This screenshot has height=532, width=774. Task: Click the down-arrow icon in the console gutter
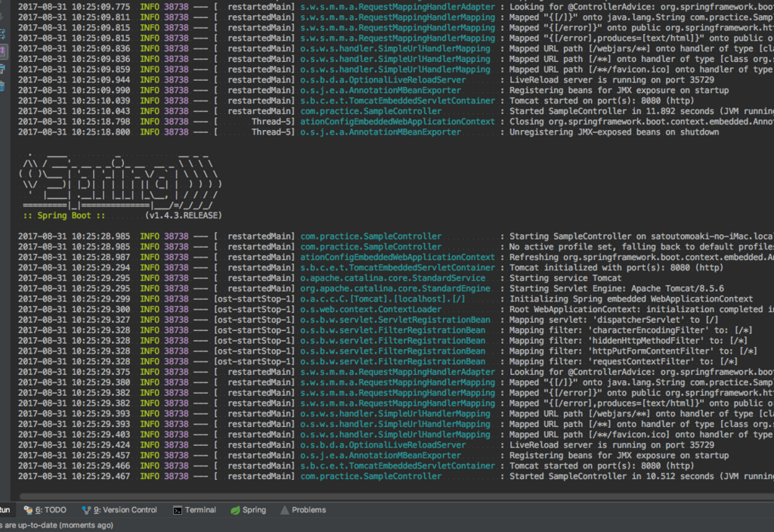pyautogui.click(x=2, y=17)
